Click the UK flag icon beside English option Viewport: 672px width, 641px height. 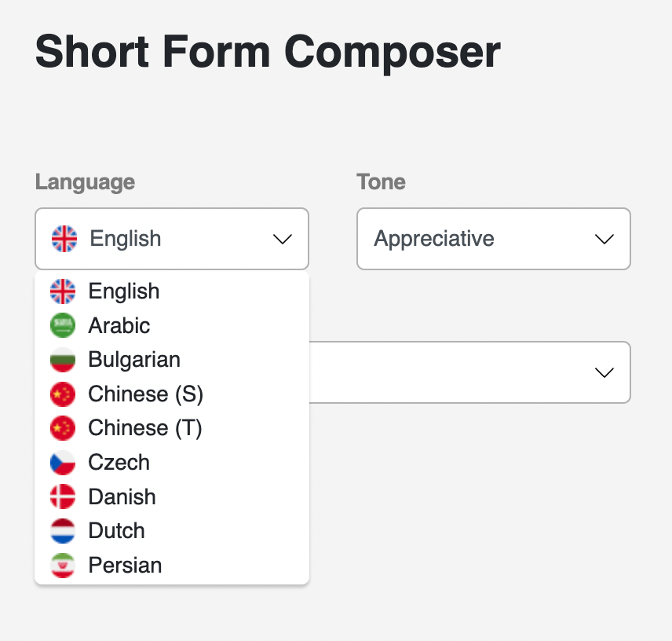click(x=63, y=291)
